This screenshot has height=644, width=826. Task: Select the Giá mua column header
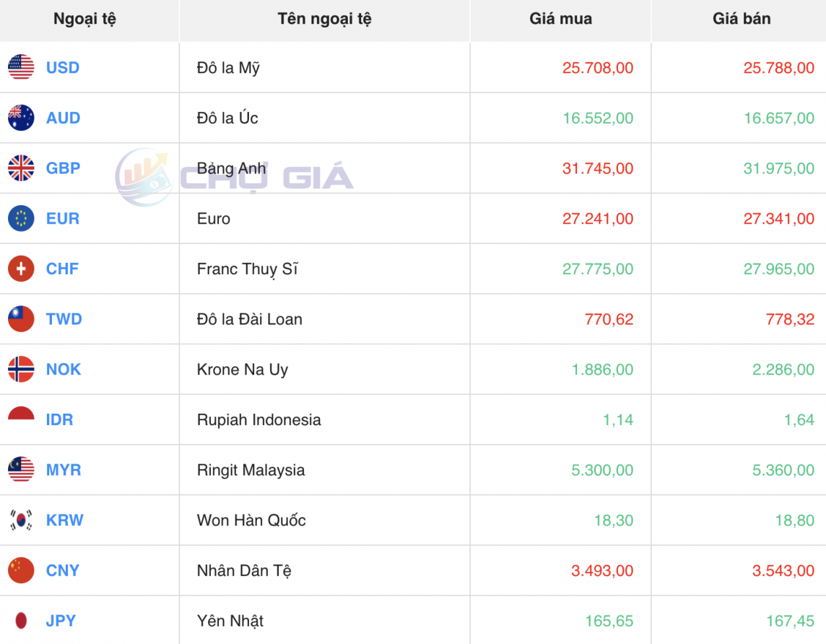tap(560, 19)
